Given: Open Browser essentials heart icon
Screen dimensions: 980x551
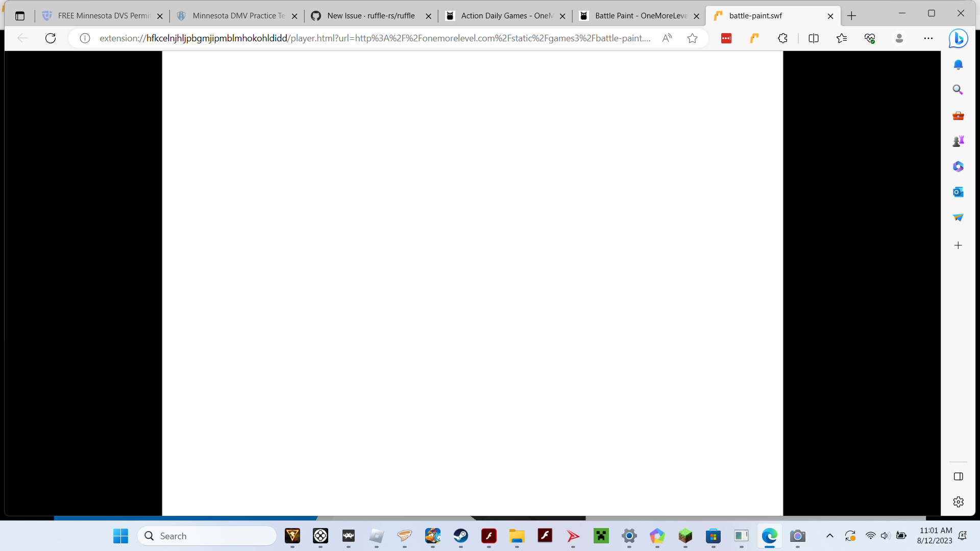Looking at the screenshot, I should (870, 38).
